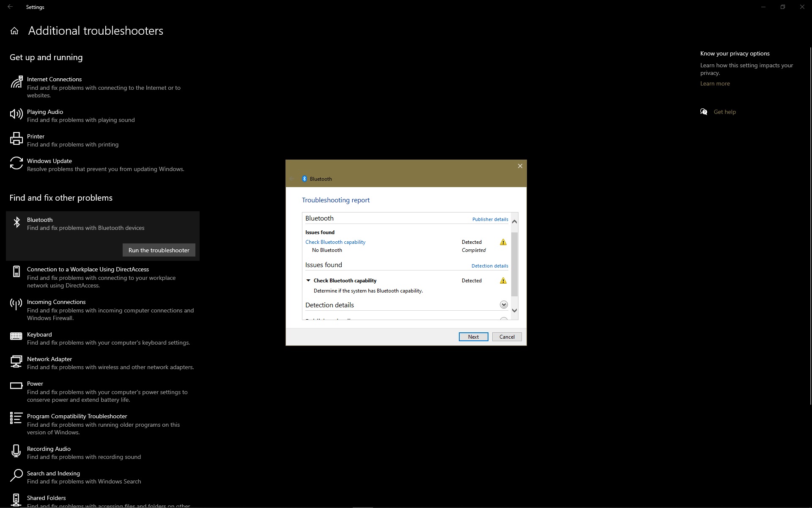Close the Bluetooth troubleshooter dialog

(x=520, y=166)
